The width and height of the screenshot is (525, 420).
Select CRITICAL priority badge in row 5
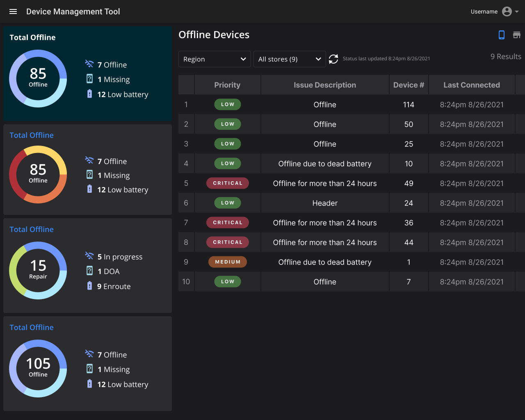[x=228, y=183]
